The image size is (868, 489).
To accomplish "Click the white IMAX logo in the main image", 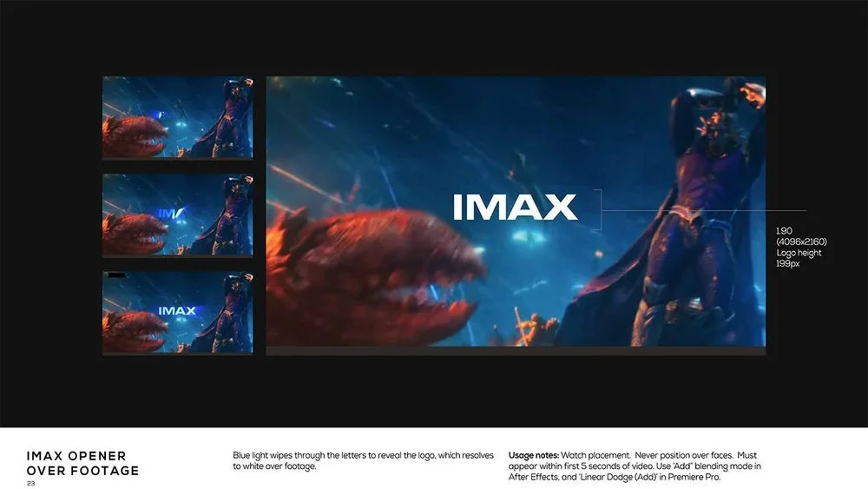I will click(515, 207).
